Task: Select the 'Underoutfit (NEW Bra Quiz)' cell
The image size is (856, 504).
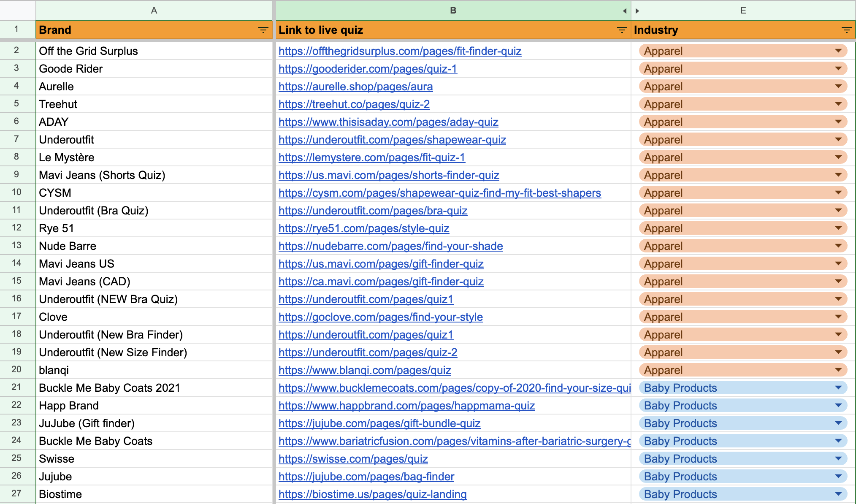Action: point(154,299)
